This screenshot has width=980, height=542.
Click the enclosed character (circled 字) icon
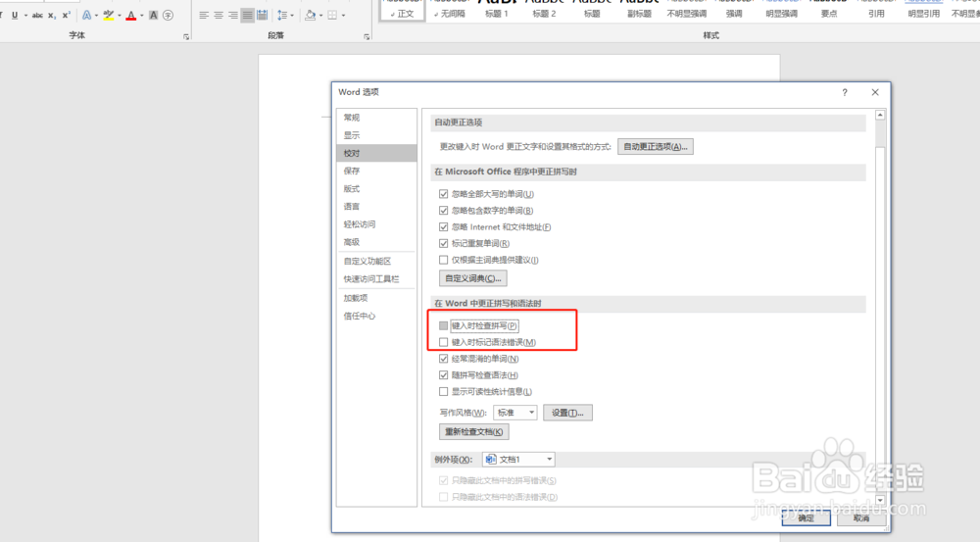(x=169, y=15)
